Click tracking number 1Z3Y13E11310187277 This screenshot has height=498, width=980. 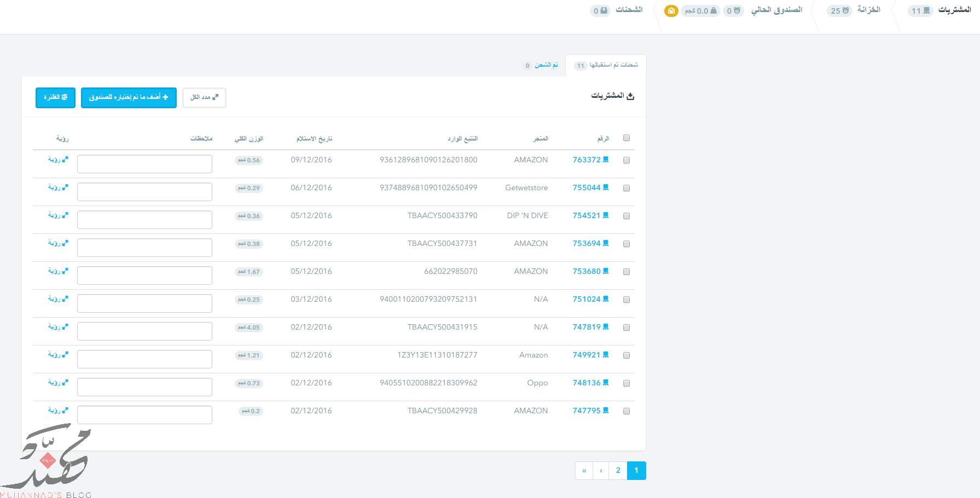[437, 355]
